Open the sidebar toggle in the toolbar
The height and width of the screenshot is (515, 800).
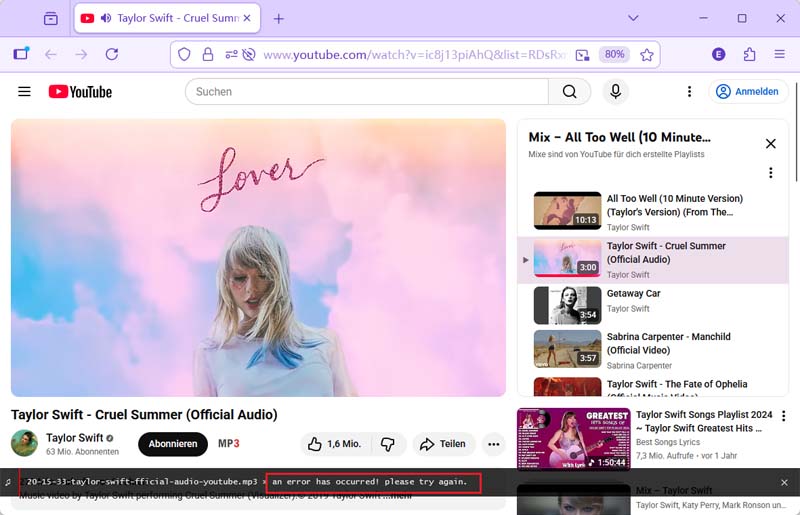21,54
